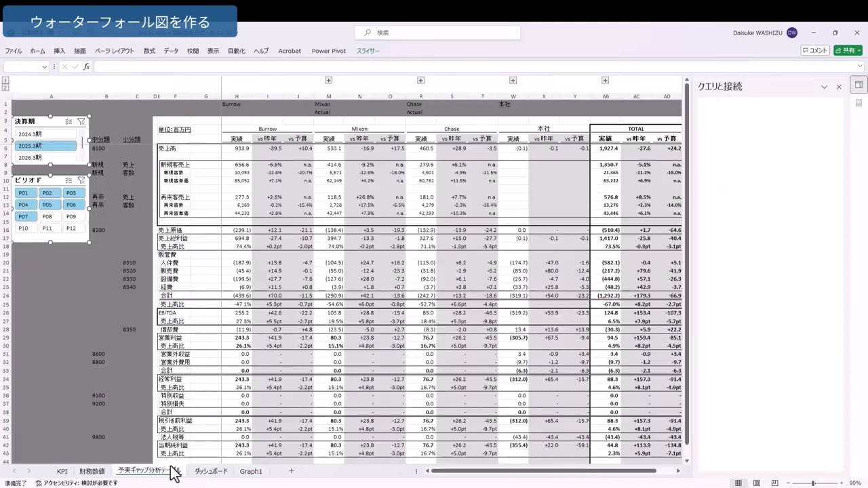This screenshot has width=868, height=488.
Task: Open クエリと接続 pane options chevron
Action: [x=825, y=87]
